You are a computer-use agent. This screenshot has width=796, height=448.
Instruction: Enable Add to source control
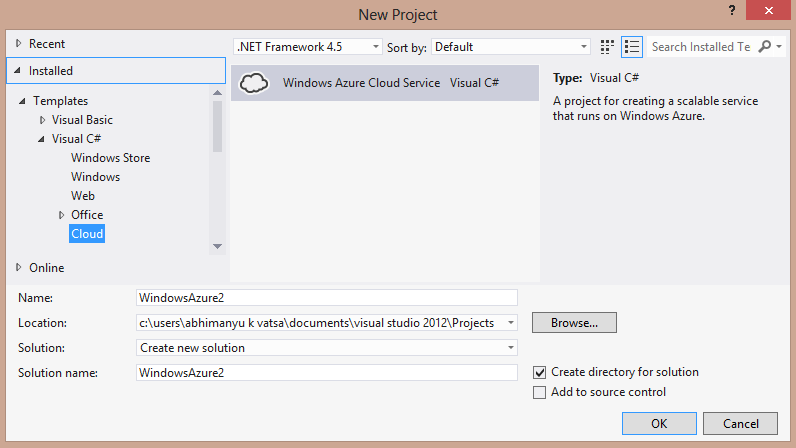540,392
